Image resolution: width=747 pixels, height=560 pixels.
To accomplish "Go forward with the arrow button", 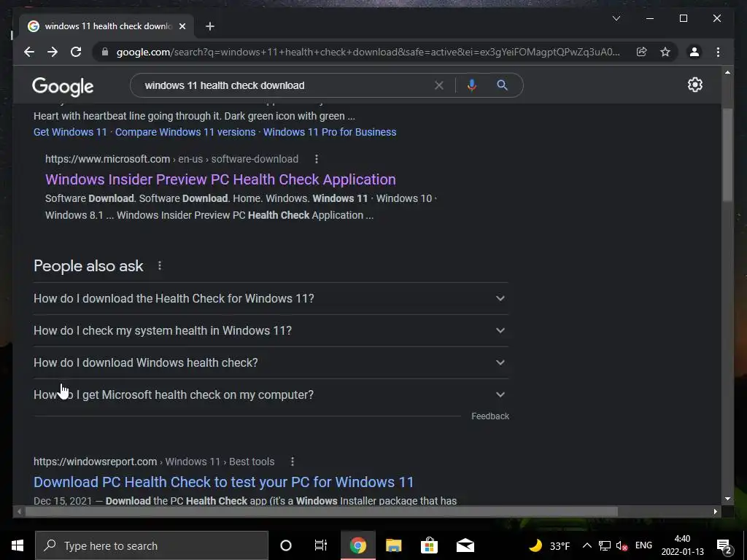I will click(53, 52).
